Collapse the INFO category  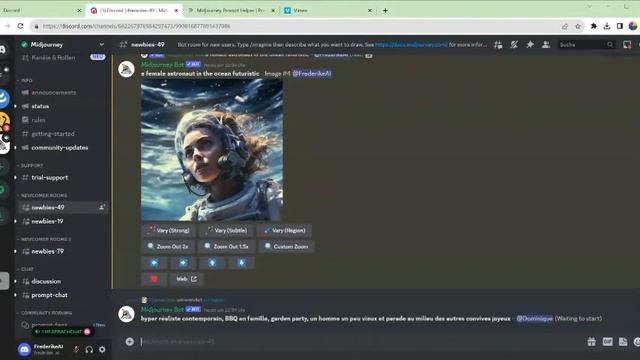tap(25, 80)
